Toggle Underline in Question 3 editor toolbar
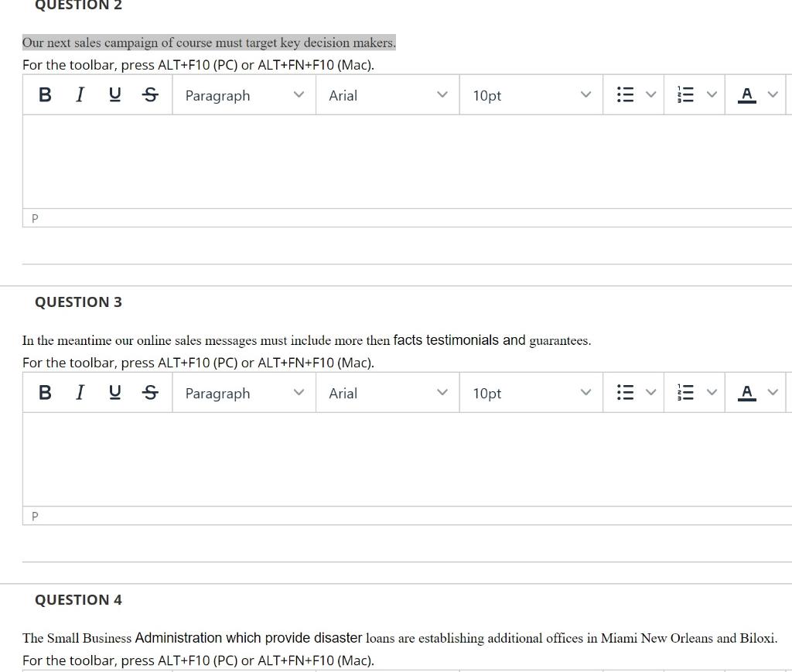The height and width of the screenshot is (672, 792). [115, 392]
